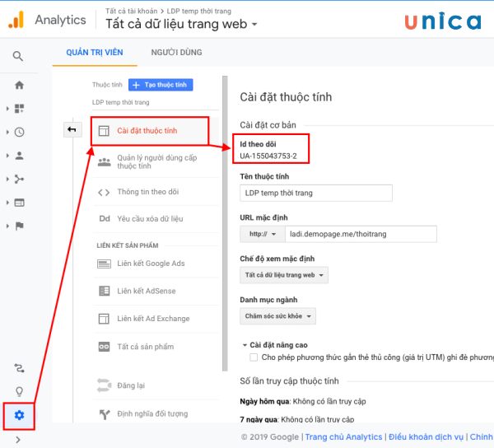
Task: Enable manual UTM tagging override checkbox
Action: (x=254, y=357)
